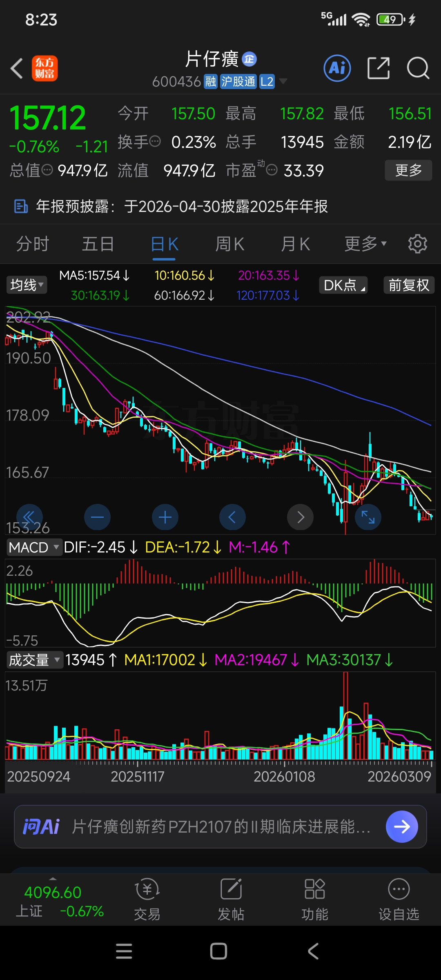Tap the 市盈 info circle icon
Image resolution: width=441 pixels, height=980 pixels.
point(272,169)
